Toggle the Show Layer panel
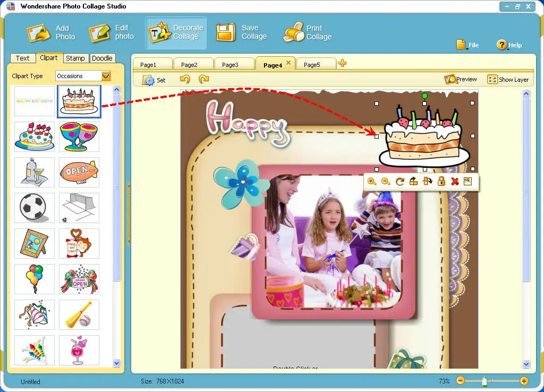The height and width of the screenshot is (392, 544). tap(508, 80)
